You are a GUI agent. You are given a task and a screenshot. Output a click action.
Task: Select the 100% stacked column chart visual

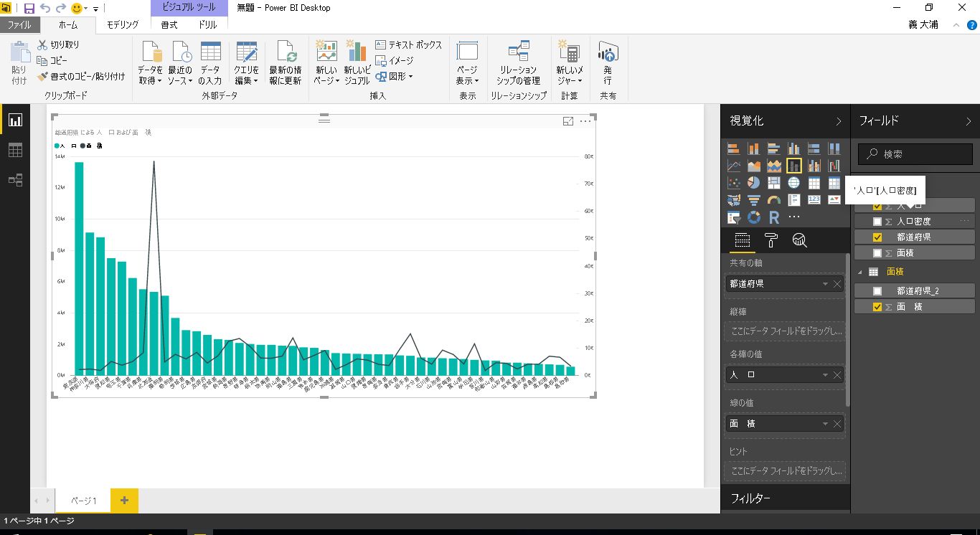[x=834, y=148]
